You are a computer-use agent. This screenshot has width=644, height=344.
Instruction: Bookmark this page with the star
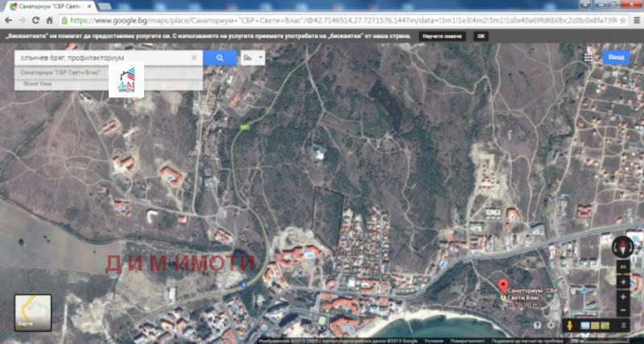coord(622,20)
